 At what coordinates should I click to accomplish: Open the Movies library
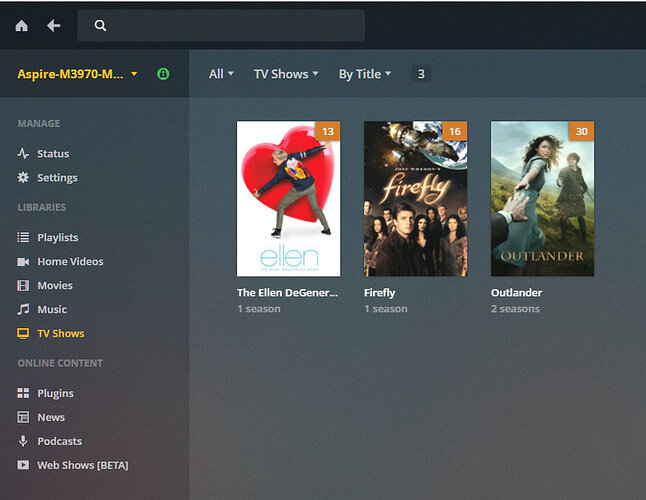pos(55,285)
